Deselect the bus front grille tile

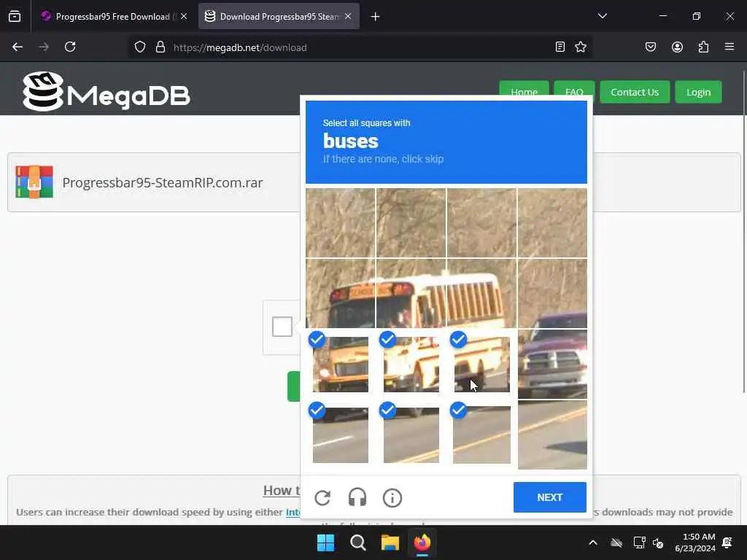tap(340, 364)
